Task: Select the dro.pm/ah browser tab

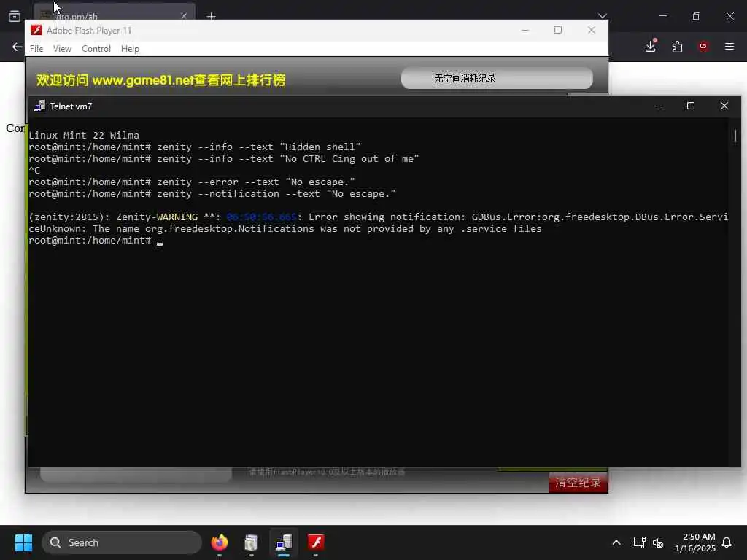Action: click(x=115, y=12)
